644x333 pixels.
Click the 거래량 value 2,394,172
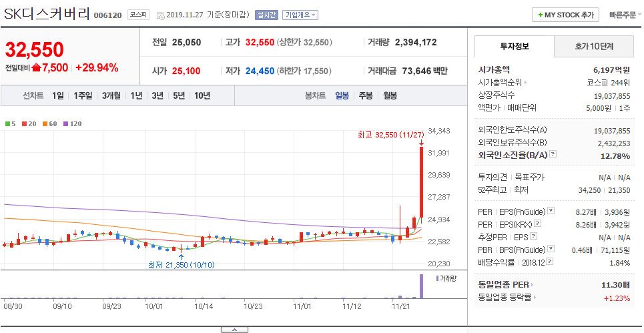coord(416,42)
